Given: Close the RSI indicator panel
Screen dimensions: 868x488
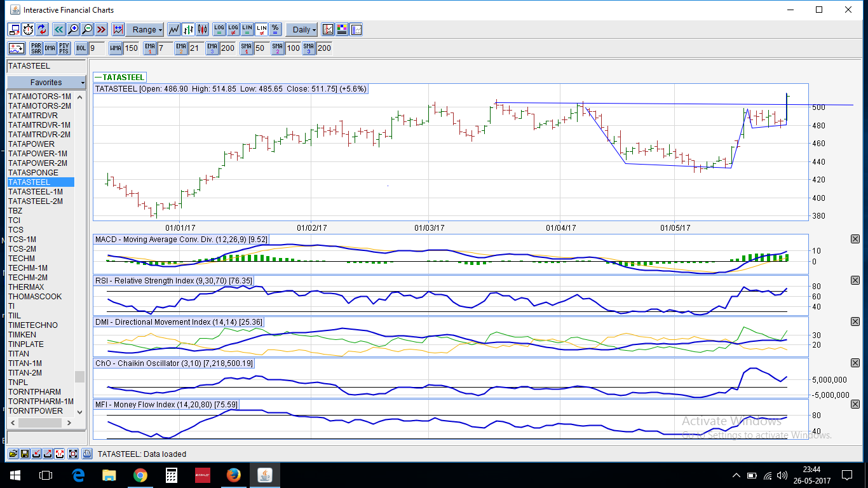Looking at the screenshot, I should click(855, 280).
